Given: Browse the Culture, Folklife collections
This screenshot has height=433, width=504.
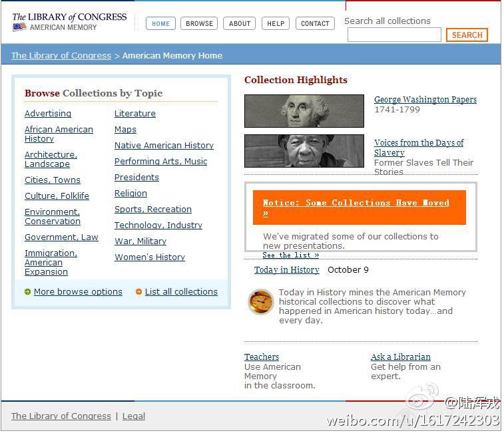Looking at the screenshot, I should click(57, 196).
